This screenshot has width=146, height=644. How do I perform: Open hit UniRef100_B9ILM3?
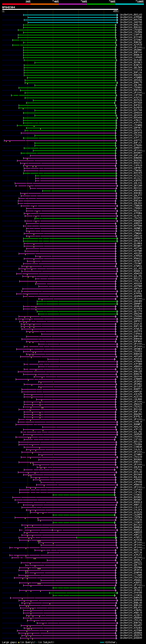pyautogui.click(x=131, y=15)
